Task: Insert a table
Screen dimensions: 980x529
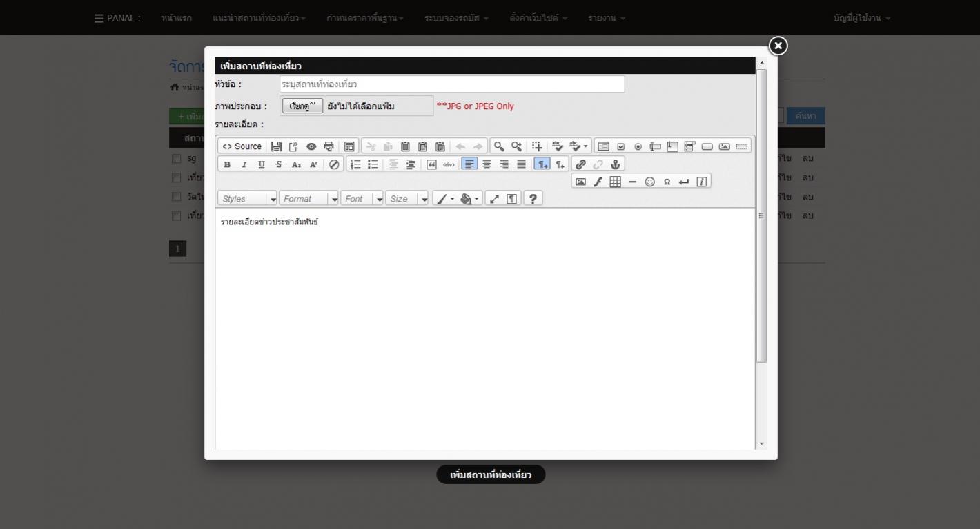Action: coord(616,182)
